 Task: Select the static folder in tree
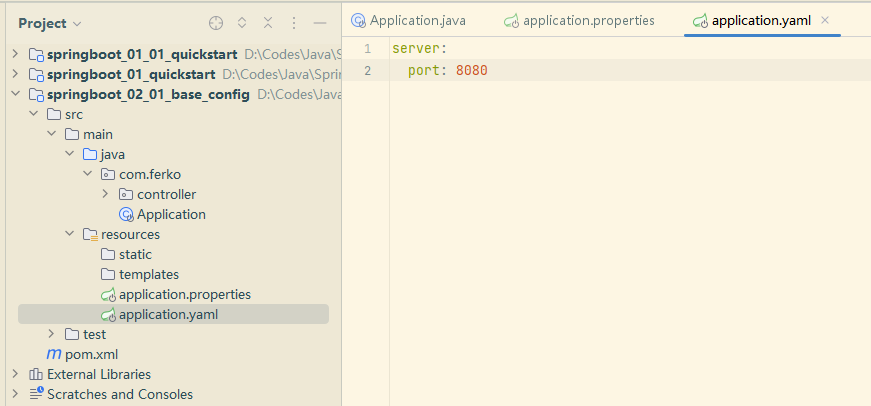coord(135,254)
